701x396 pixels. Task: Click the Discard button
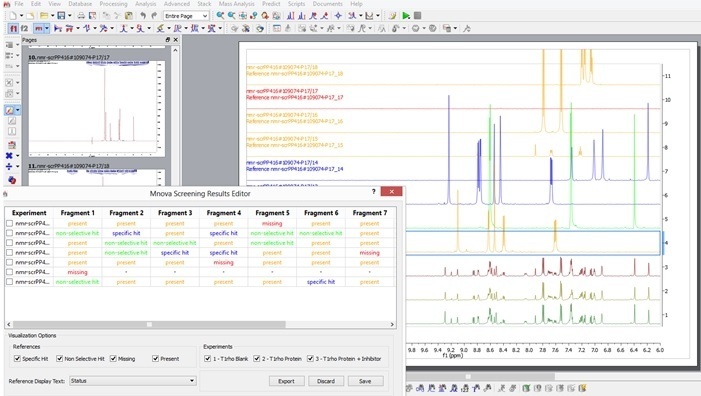coord(326,381)
